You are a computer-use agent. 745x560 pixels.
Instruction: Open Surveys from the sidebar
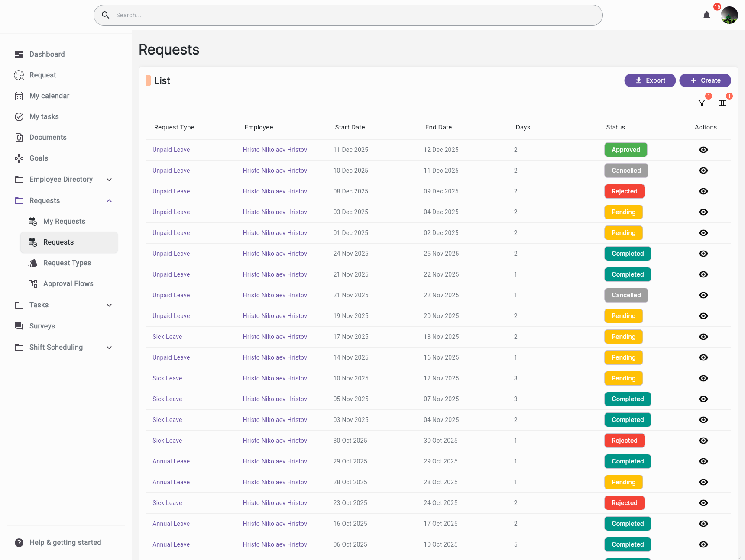pyautogui.click(x=42, y=326)
